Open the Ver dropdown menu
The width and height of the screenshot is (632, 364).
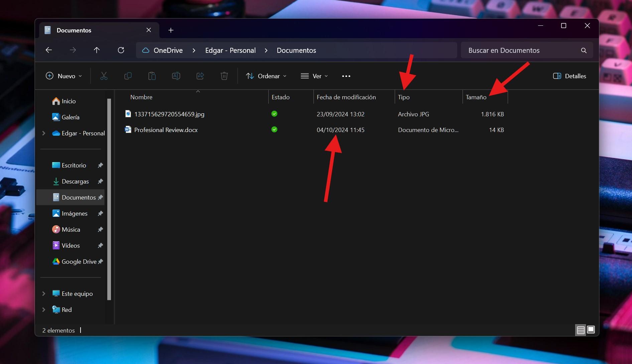pyautogui.click(x=314, y=76)
